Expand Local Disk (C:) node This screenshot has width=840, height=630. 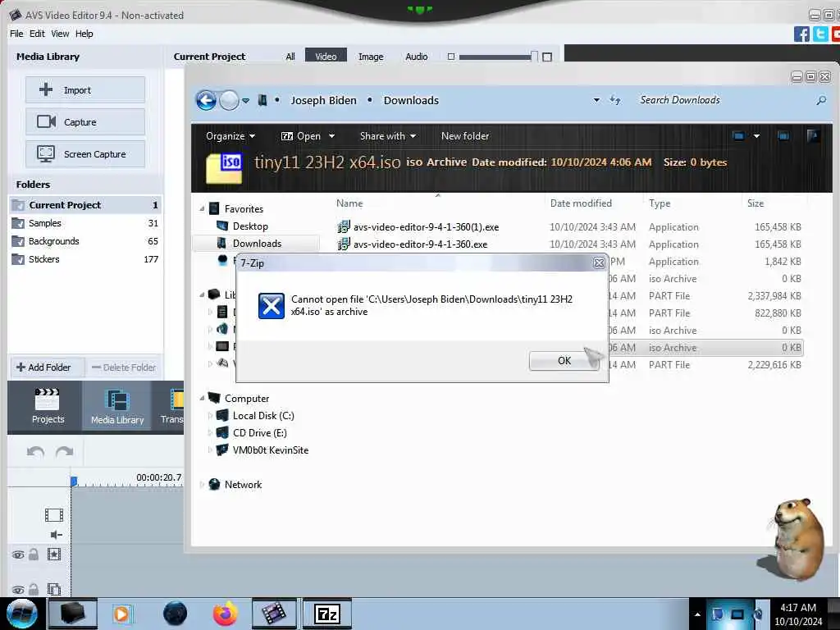point(210,416)
